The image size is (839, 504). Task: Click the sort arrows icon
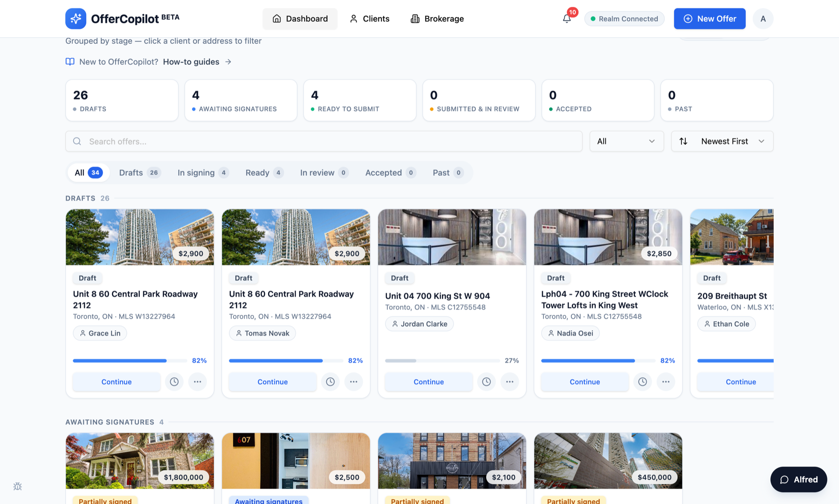[683, 141]
